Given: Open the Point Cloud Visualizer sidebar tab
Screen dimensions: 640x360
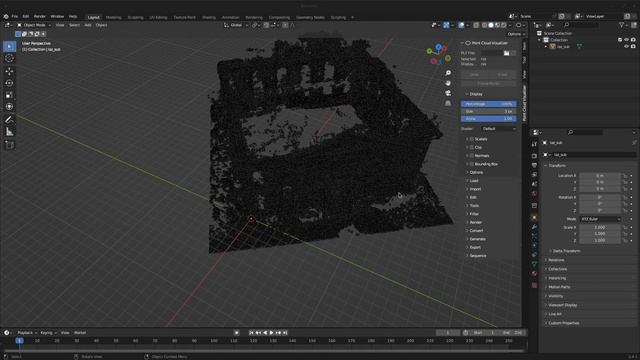Looking at the screenshot, I should tap(524, 103).
